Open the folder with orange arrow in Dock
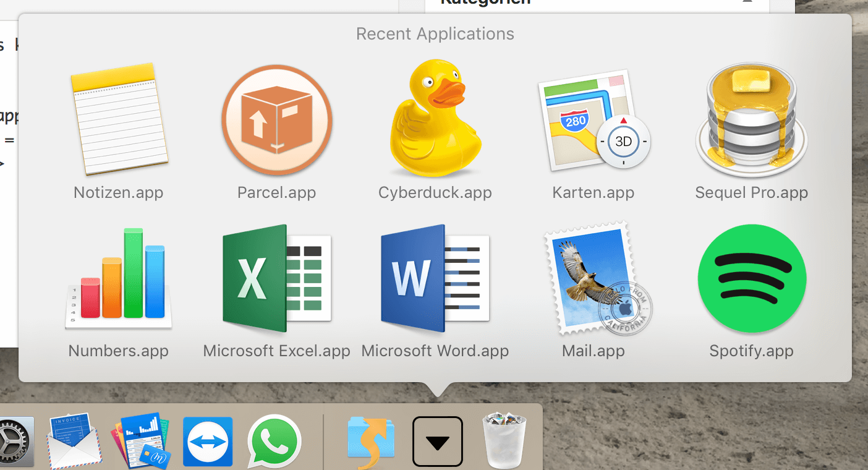The image size is (868, 470). click(x=372, y=443)
